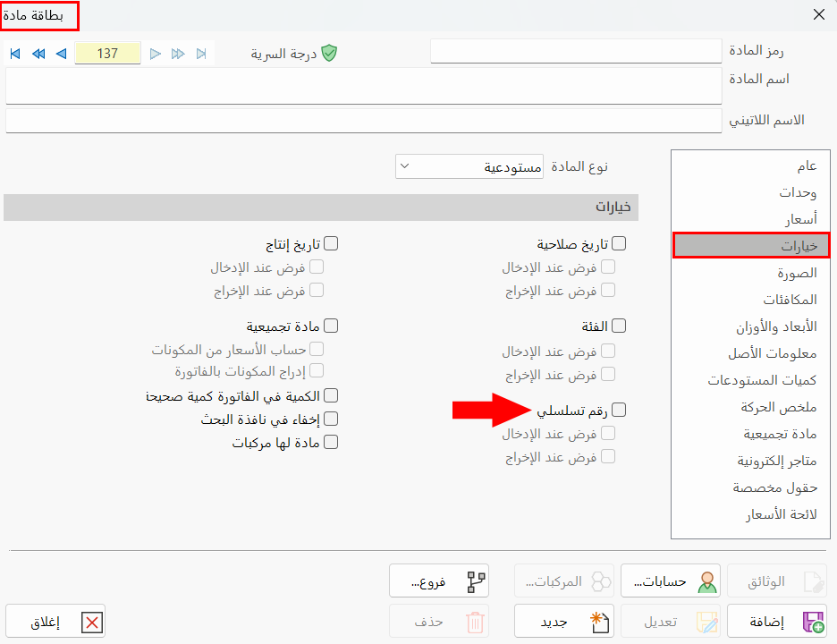Click the trash icon on حذف button
Image resolution: width=837 pixels, height=644 pixels.
coord(477,621)
